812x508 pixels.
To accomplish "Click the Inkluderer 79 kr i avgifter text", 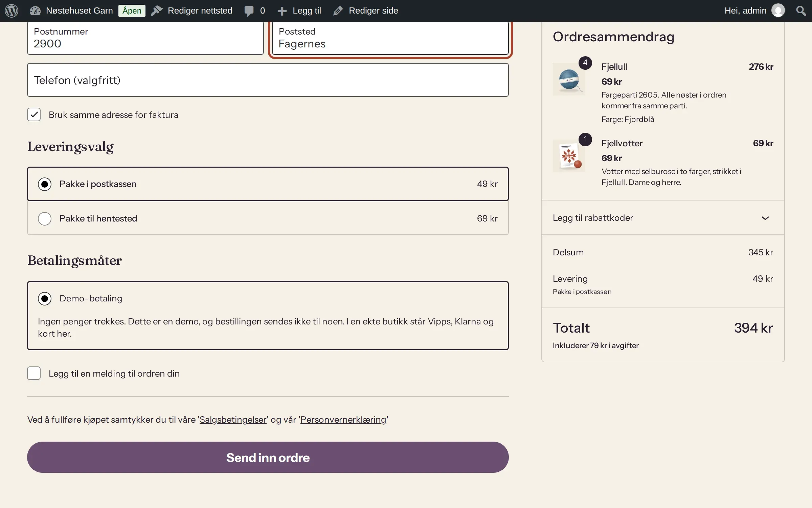I will [x=596, y=345].
